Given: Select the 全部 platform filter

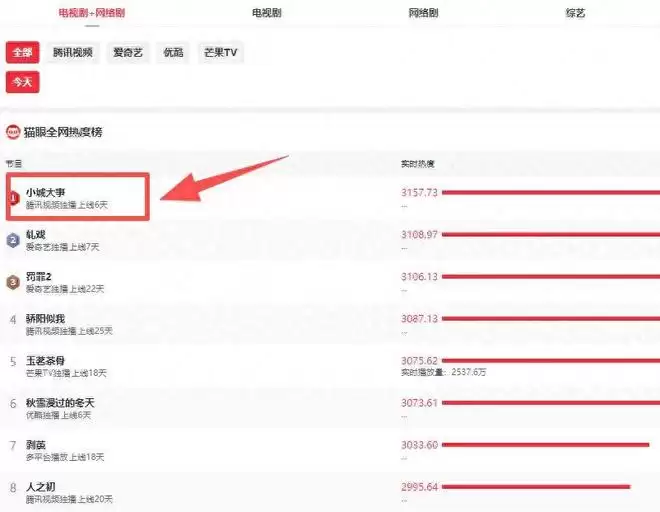Looking at the screenshot, I should click(x=22, y=53).
